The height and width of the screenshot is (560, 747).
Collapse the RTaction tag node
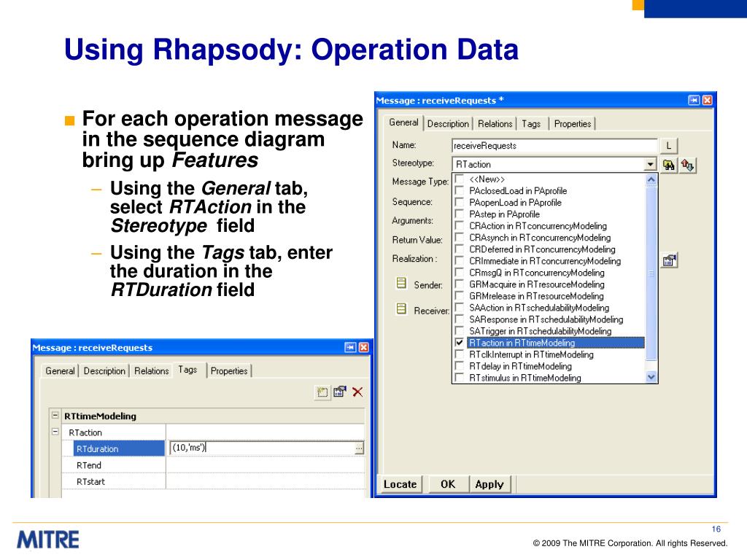click(55, 432)
